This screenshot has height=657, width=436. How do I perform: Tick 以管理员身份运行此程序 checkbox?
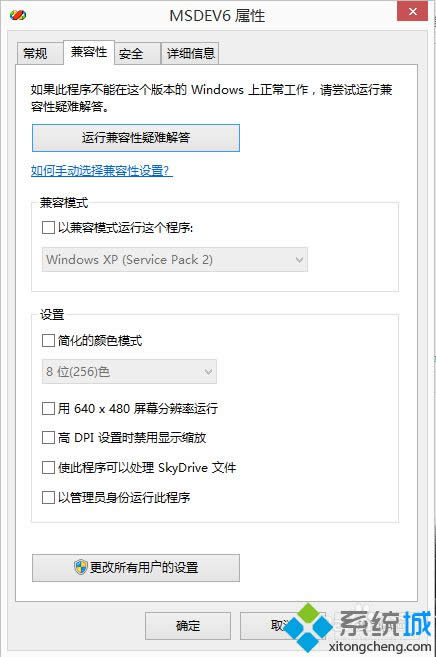[x=48, y=497]
